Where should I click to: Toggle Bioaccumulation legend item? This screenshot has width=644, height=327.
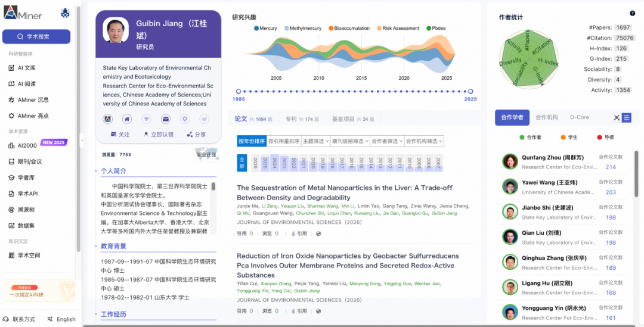[x=349, y=29]
